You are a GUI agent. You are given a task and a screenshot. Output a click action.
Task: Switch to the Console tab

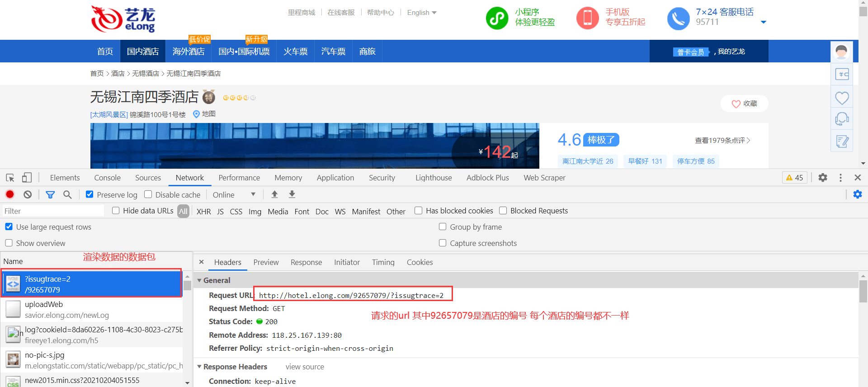coord(107,178)
